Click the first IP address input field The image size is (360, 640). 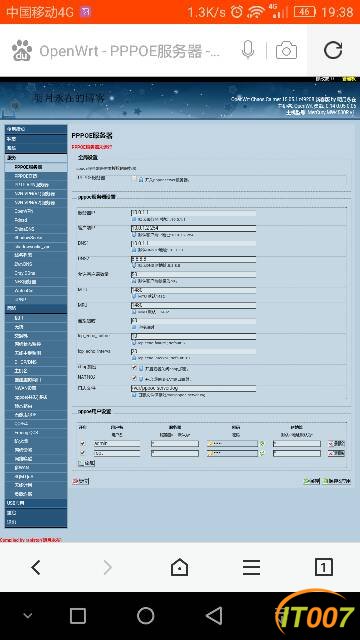193,213
